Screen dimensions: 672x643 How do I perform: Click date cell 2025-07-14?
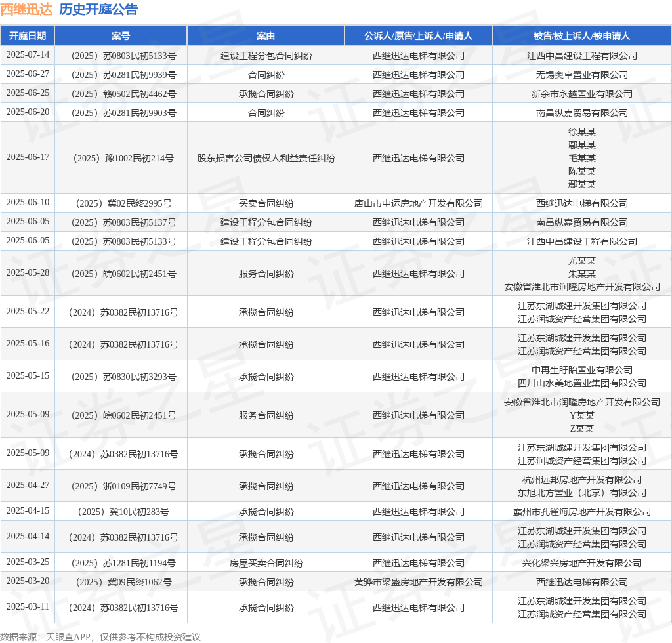28,55
